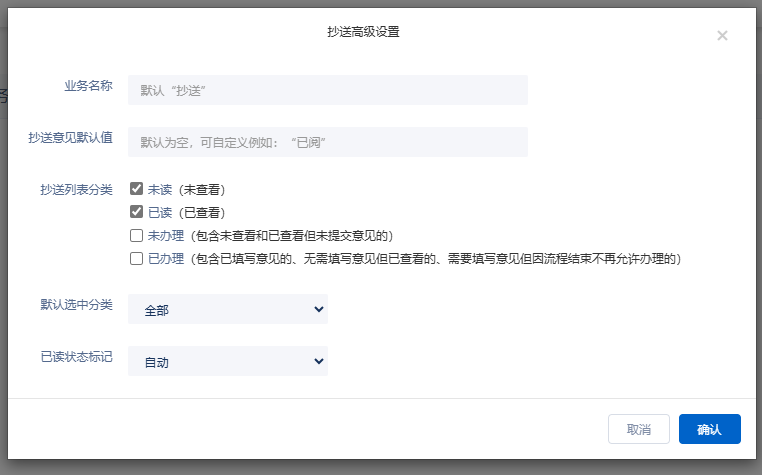
Task: Click the 业务名称 input field
Action: click(327, 90)
